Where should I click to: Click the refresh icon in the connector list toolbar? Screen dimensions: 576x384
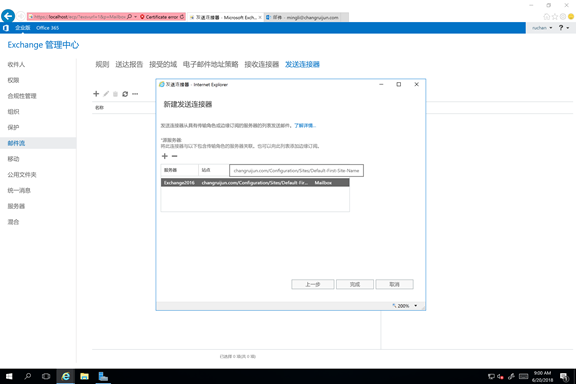pyautogui.click(x=125, y=94)
